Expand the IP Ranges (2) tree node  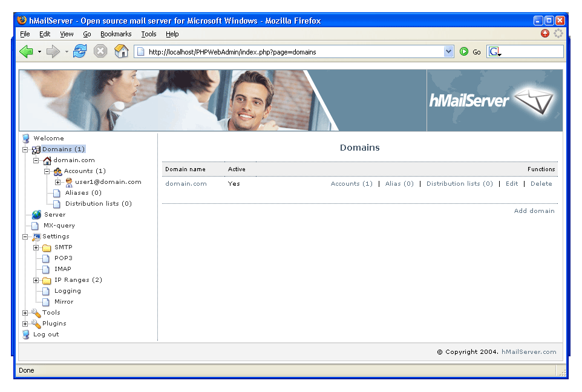coord(36,280)
